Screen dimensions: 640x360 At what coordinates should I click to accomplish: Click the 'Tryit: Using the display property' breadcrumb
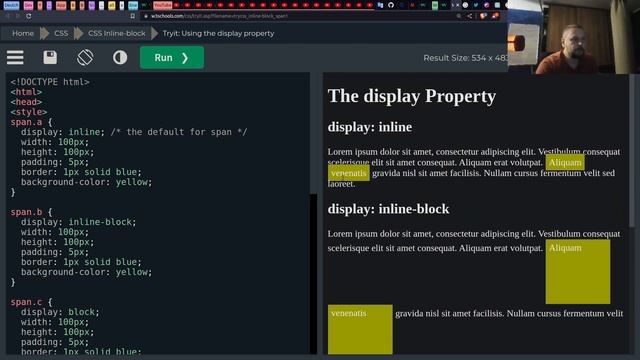point(218,33)
